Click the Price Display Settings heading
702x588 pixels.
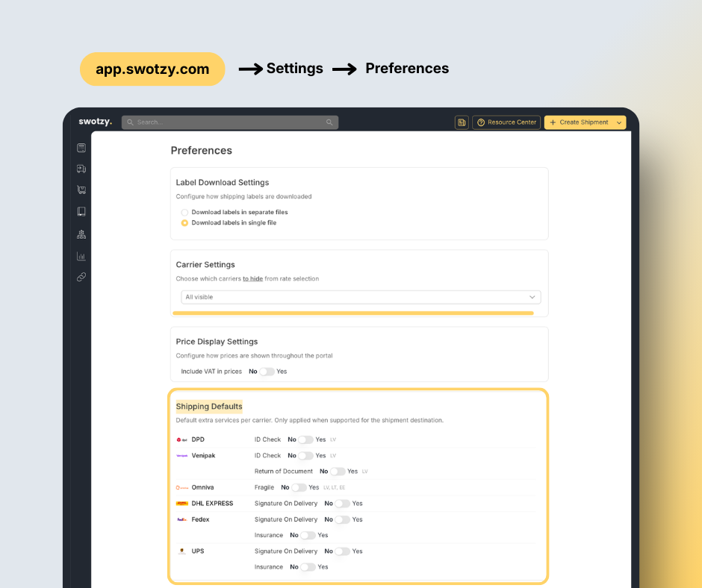click(x=217, y=342)
